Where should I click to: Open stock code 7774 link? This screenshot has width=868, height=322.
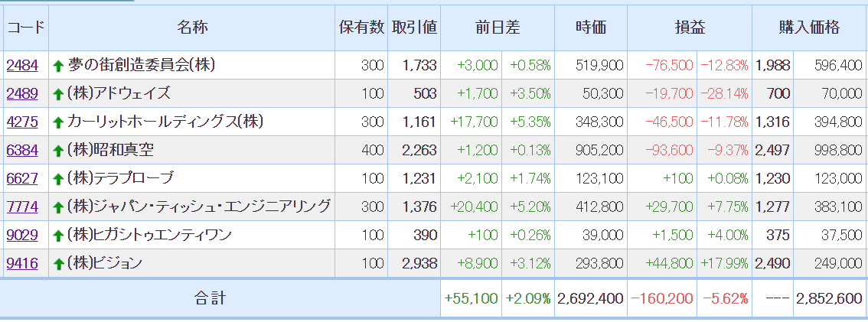[x=22, y=207]
